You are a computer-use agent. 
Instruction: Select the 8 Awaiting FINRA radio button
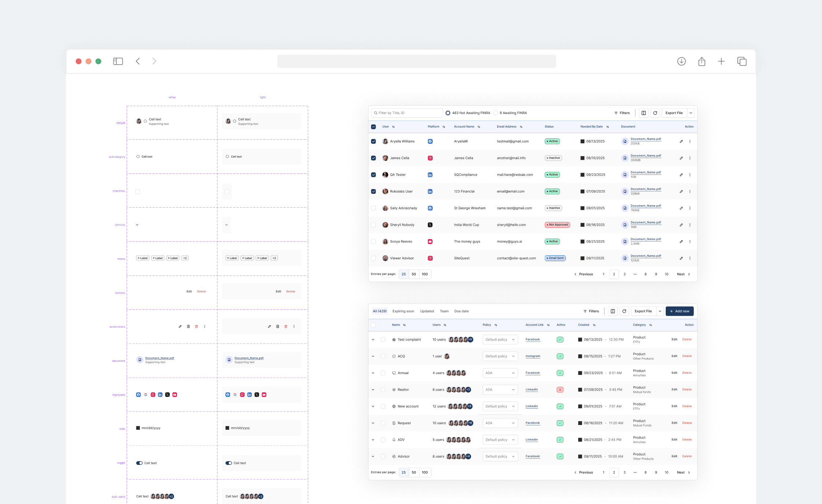(x=496, y=113)
